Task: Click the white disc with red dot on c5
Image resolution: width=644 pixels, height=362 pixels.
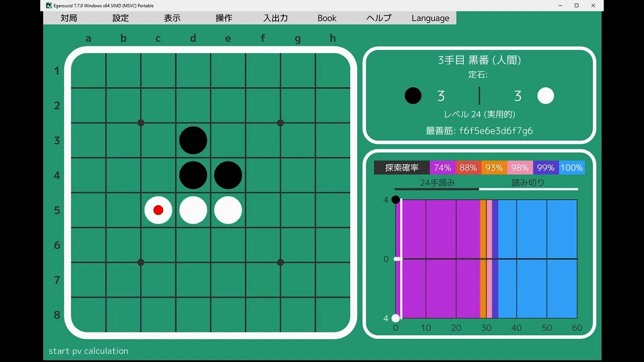Action: pos(158,210)
